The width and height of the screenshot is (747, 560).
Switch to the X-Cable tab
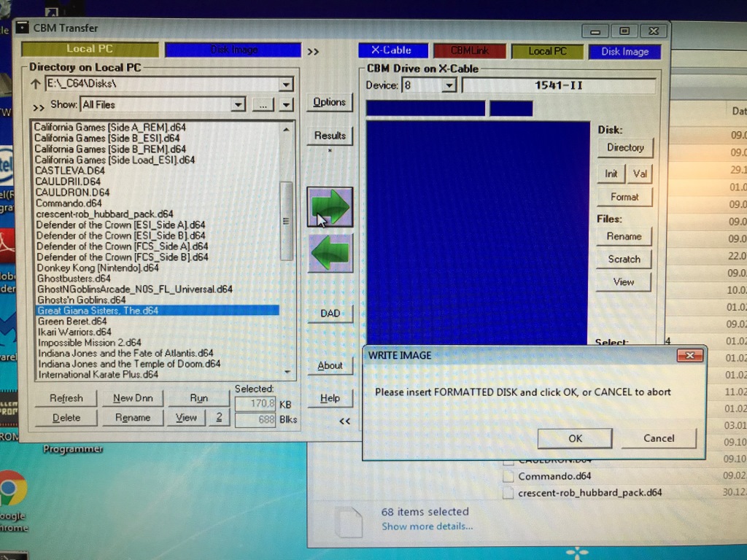point(392,51)
